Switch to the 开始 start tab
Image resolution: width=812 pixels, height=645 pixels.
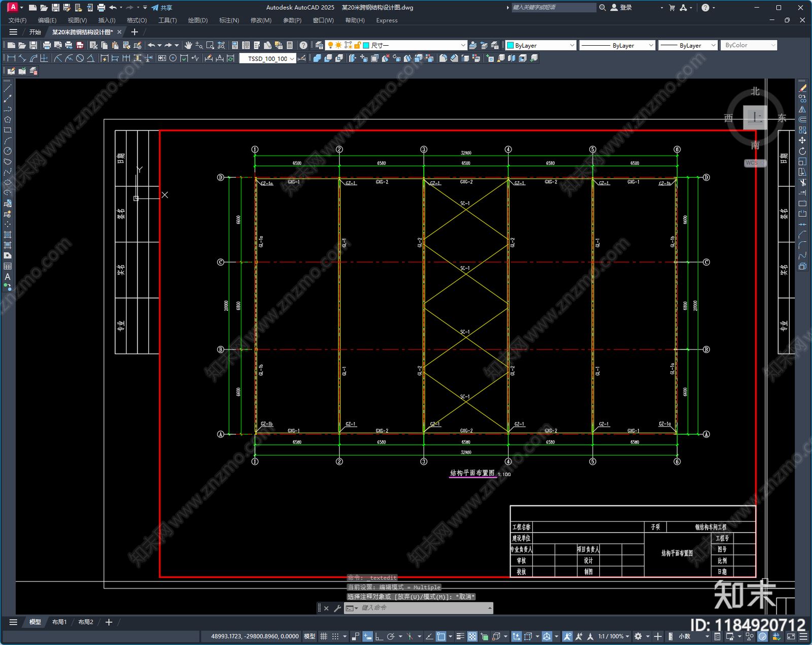pos(35,32)
